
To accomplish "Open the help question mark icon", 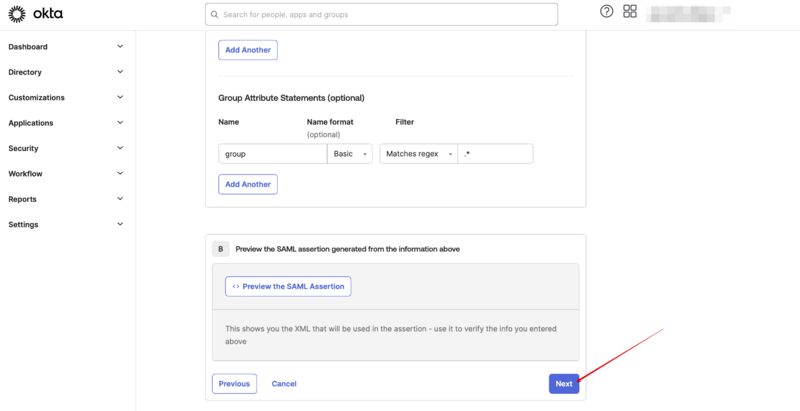I will (606, 11).
